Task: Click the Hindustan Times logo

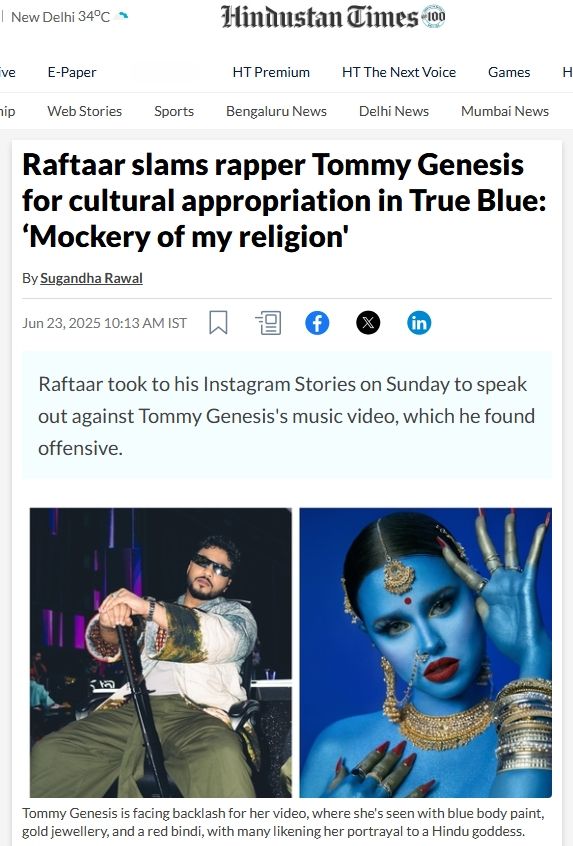Action: pyautogui.click(x=319, y=16)
